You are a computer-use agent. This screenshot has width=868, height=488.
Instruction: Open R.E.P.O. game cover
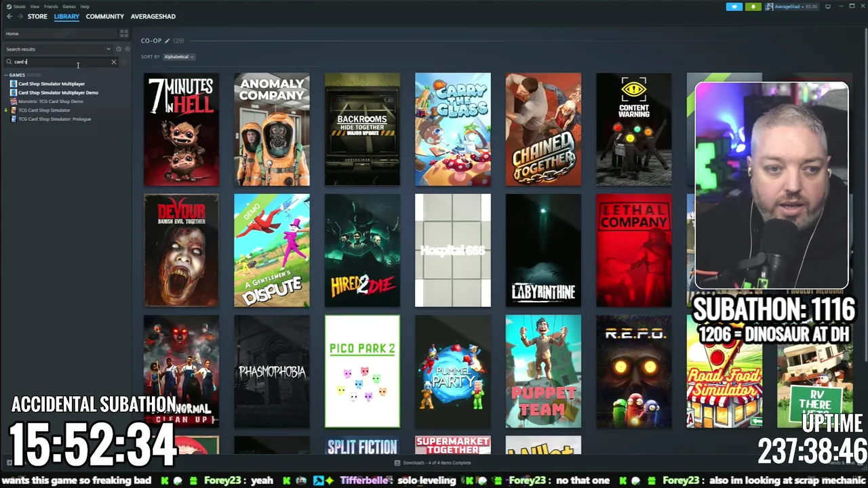tap(634, 371)
